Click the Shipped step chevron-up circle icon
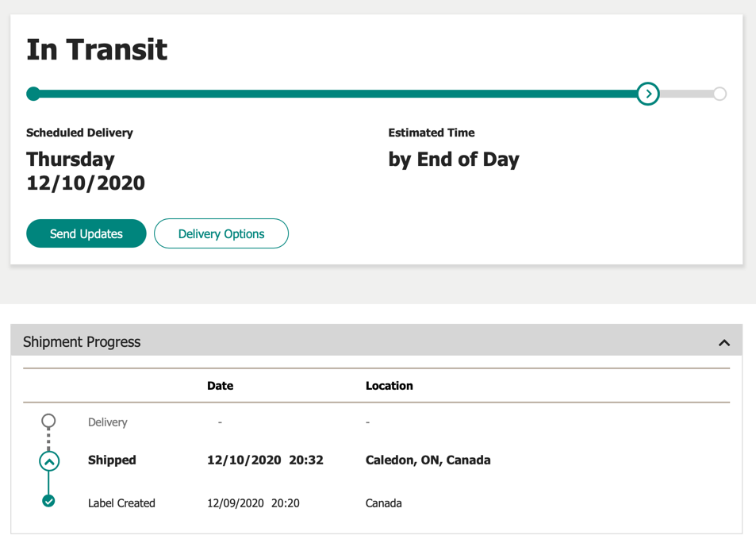The height and width of the screenshot is (543, 756). pos(49,461)
